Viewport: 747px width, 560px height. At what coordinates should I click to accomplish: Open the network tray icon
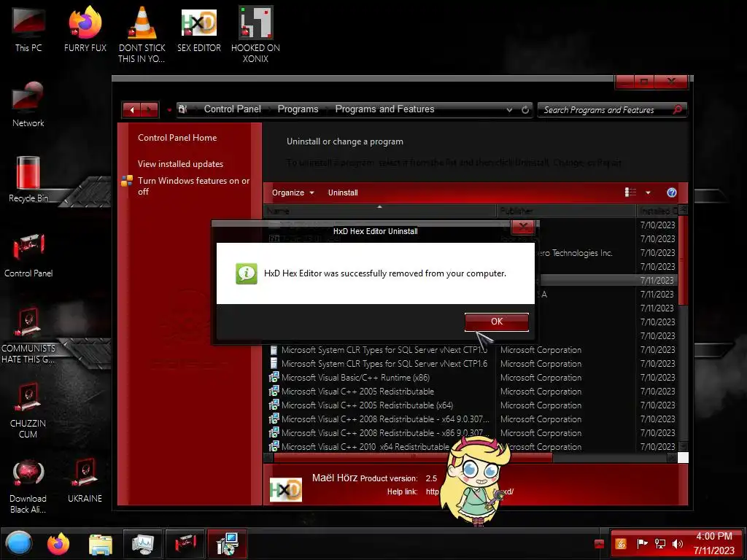(659, 543)
